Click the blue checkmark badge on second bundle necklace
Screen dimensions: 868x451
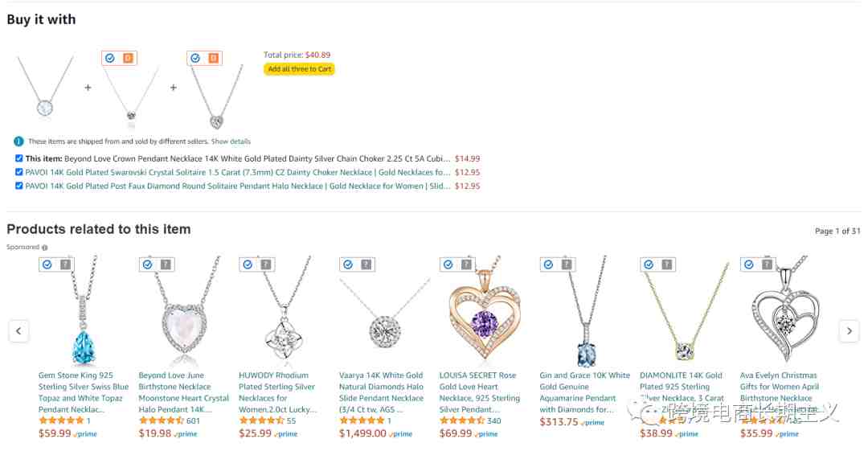pyautogui.click(x=110, y=58)
